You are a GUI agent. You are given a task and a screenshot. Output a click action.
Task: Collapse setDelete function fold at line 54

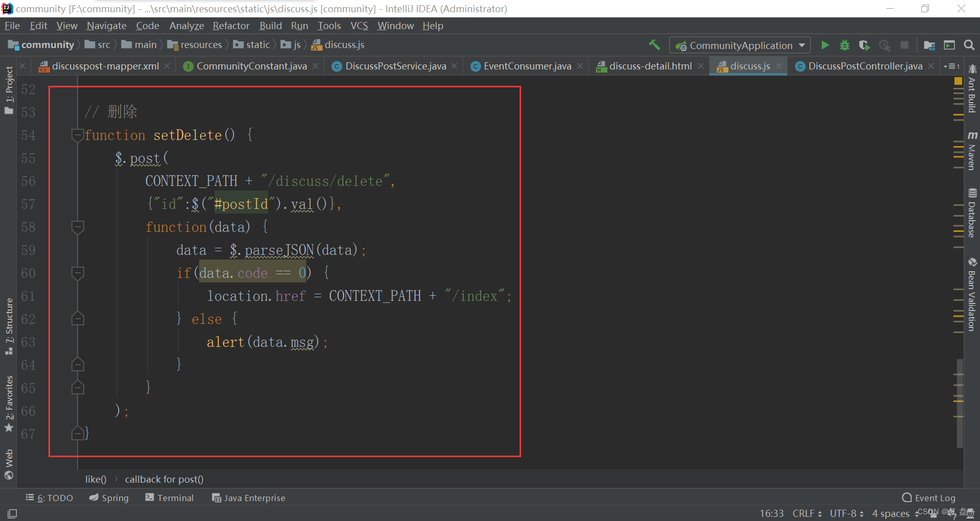78,135
